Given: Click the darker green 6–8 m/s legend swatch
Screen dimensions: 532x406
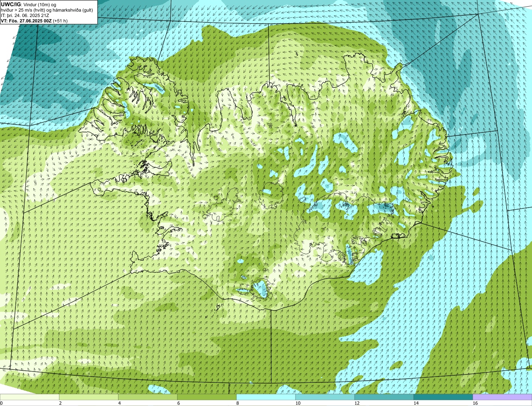Looking at the screenshot, I should 207,397.
